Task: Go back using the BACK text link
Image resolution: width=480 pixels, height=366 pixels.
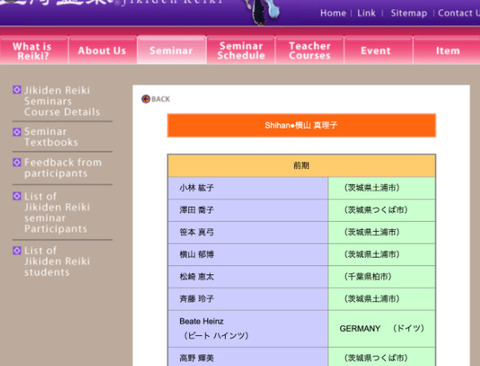Action: pos(161,99)
